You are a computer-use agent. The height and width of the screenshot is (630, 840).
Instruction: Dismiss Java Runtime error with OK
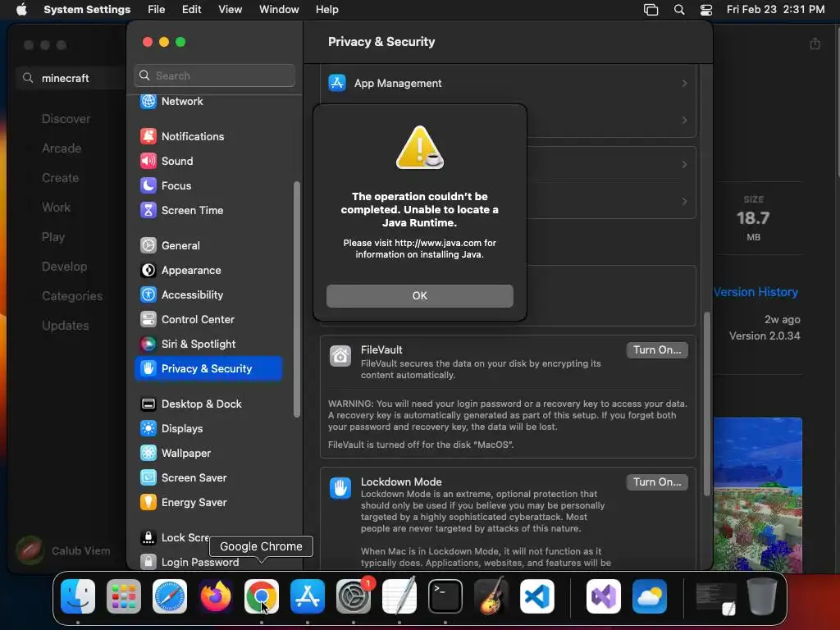pos(419,295)
